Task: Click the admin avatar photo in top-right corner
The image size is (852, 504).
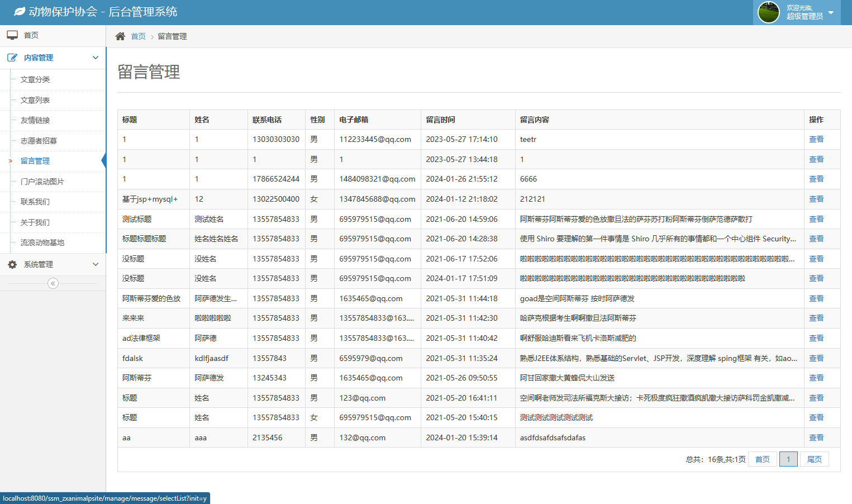Action: (x=768, y=12)
